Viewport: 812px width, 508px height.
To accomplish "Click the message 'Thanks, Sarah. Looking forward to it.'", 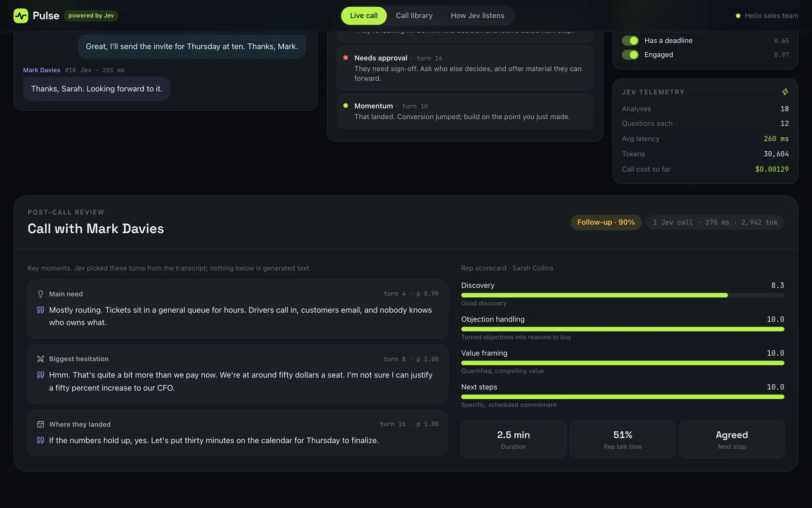I will (x=97, y=89).
